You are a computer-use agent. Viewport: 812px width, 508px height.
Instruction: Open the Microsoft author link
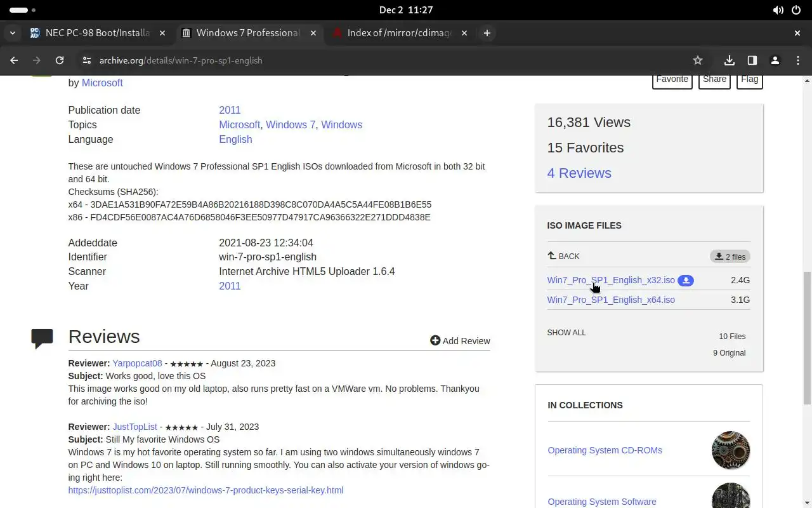point(102,83)
